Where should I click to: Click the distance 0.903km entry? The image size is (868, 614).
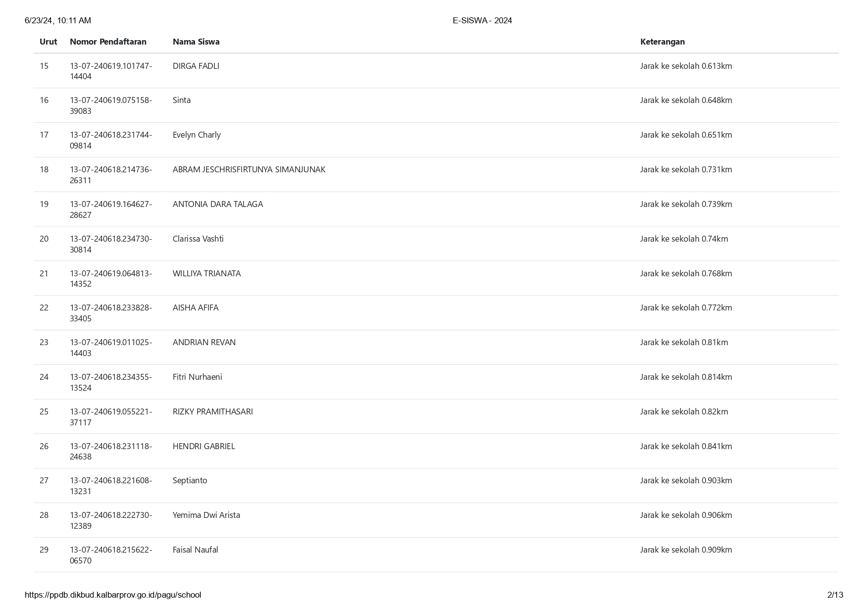[686, 480]
